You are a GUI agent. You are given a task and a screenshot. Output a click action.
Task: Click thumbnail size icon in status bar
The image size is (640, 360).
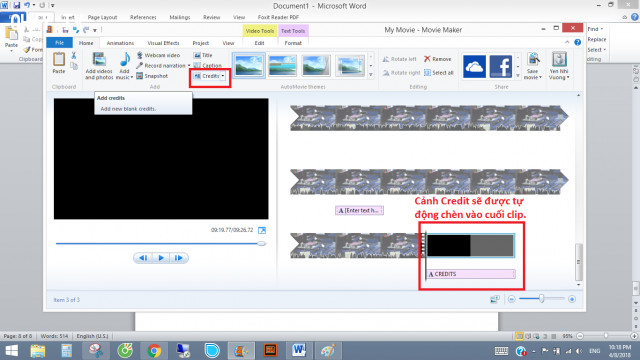point(495,299)
